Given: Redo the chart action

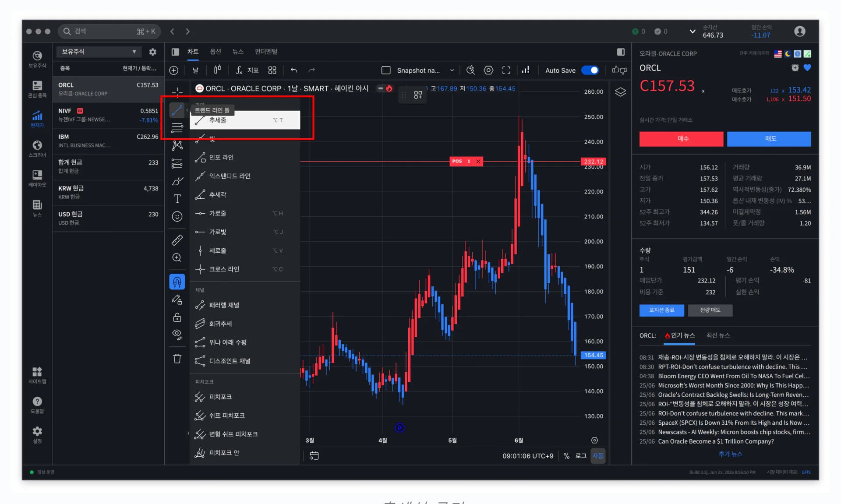Looking at the screenshot, I should click(x=311, y=70).
